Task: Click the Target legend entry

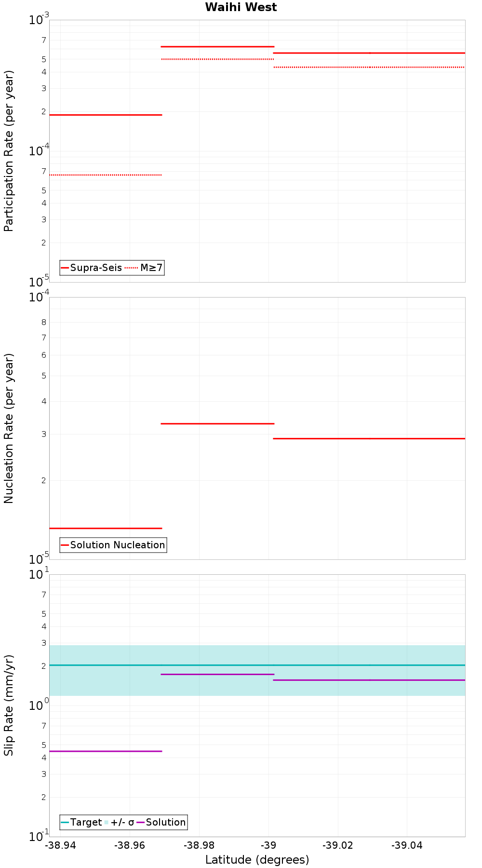Action: coord(81,822)
